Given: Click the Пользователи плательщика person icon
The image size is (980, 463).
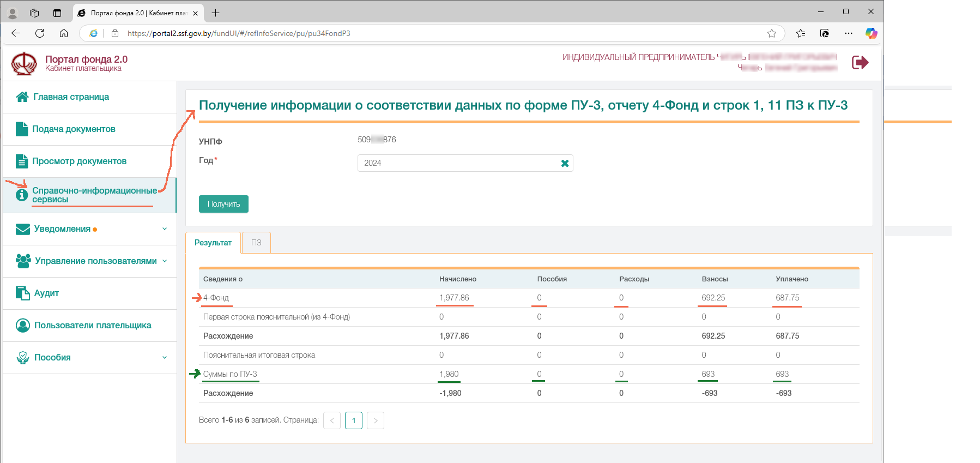Looking at the screenshot, I should 23,326.
